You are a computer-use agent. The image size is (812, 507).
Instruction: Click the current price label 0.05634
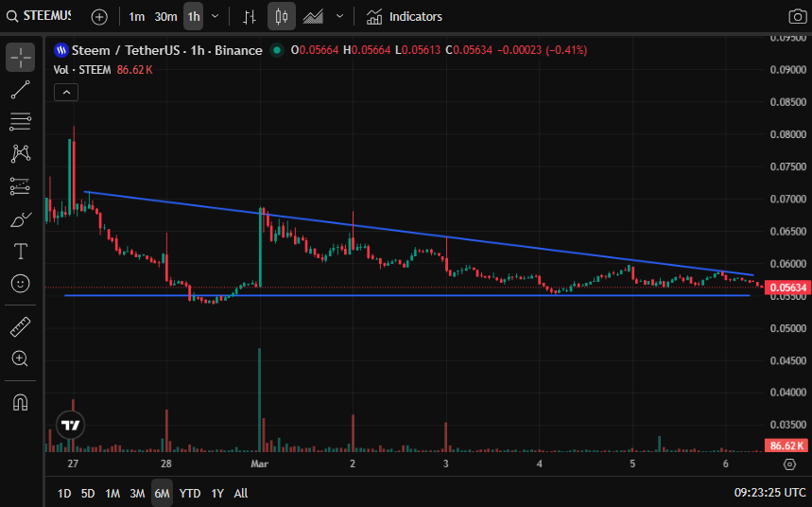coord(788,288)
